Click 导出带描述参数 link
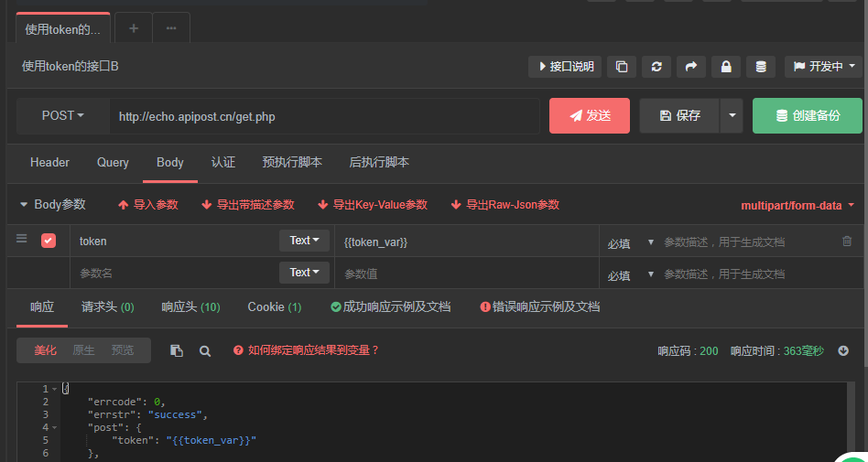The height and width of the screenshot is (462, 868). 248,205
